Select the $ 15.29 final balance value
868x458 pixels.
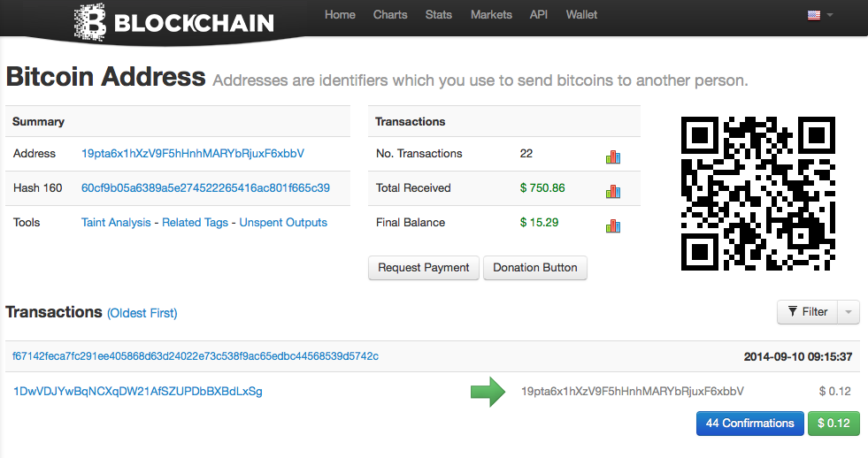[x=539, y=222]
